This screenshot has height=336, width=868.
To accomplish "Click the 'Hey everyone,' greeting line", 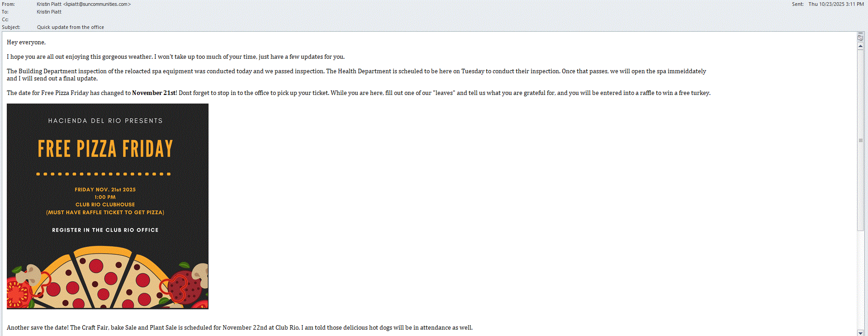I will tap(26, 42).
